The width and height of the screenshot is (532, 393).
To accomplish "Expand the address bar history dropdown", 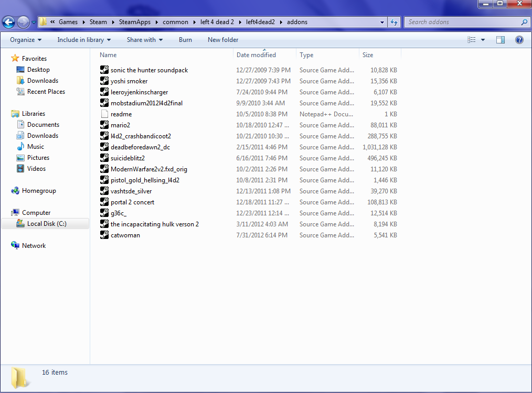I will [382, 23].
